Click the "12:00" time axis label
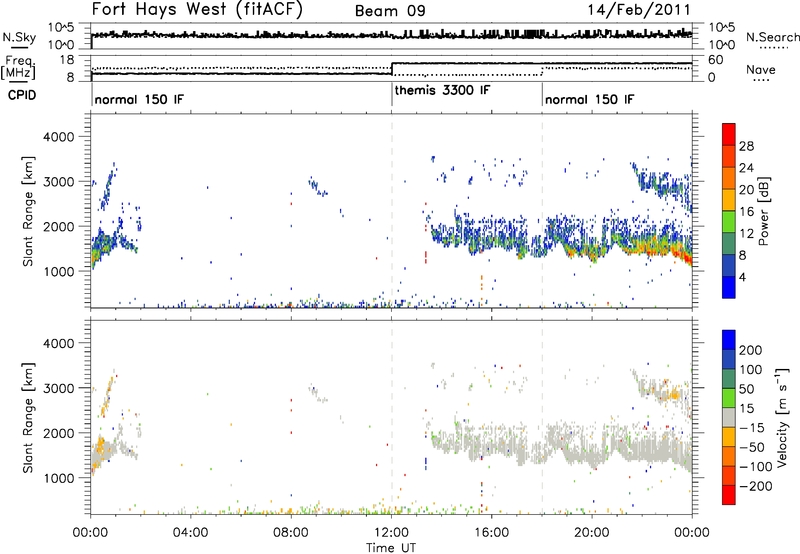This screenshot has height=554, width=800. click(391, 533)
